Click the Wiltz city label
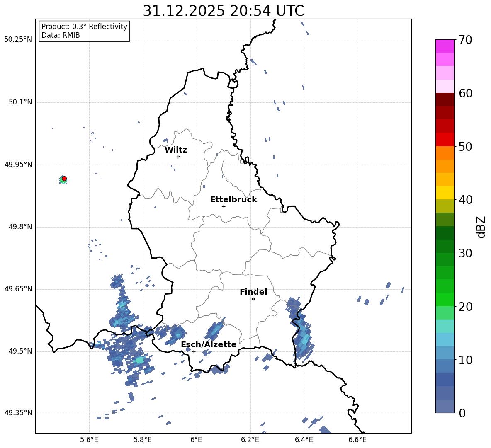Screen dimensions: 491x448 (x=176, y=150)
